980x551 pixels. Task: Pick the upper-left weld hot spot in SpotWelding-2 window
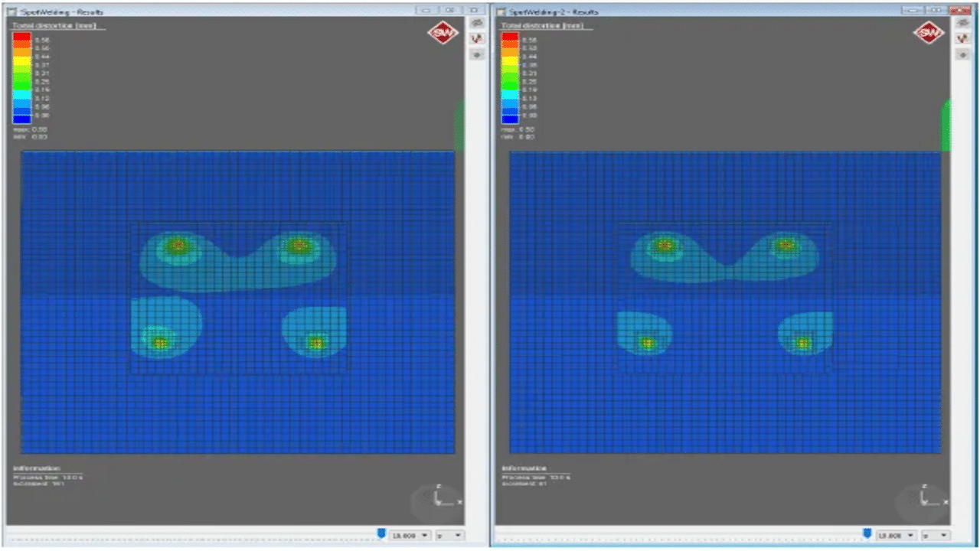pyautogui.click(x=665, y=246)
